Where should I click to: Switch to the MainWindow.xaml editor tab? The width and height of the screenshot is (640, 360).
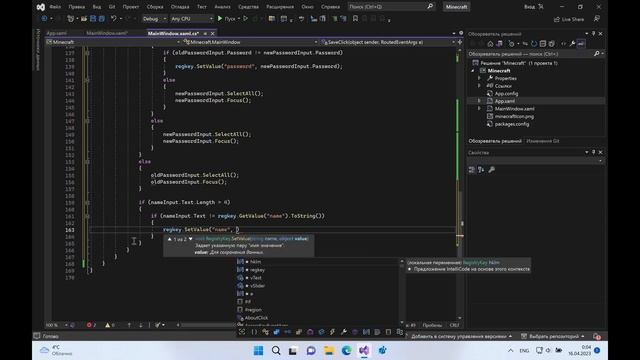(107, 33)
